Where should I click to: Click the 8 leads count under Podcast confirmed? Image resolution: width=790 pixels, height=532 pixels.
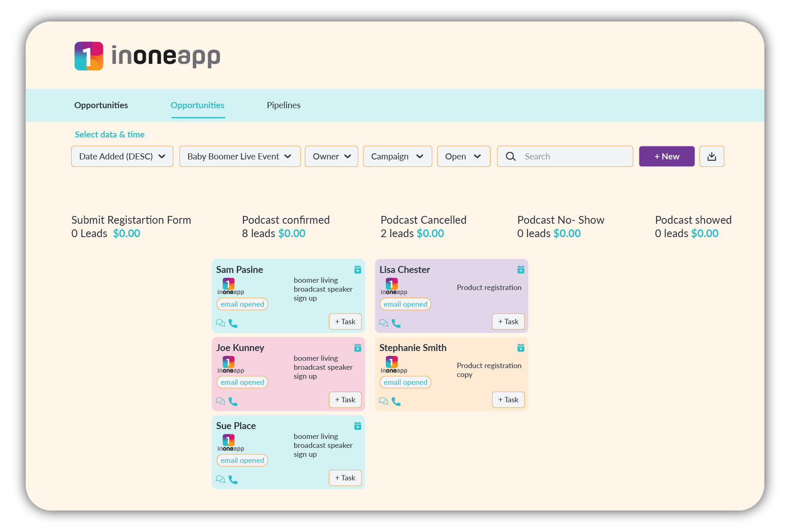coord(258,233)
